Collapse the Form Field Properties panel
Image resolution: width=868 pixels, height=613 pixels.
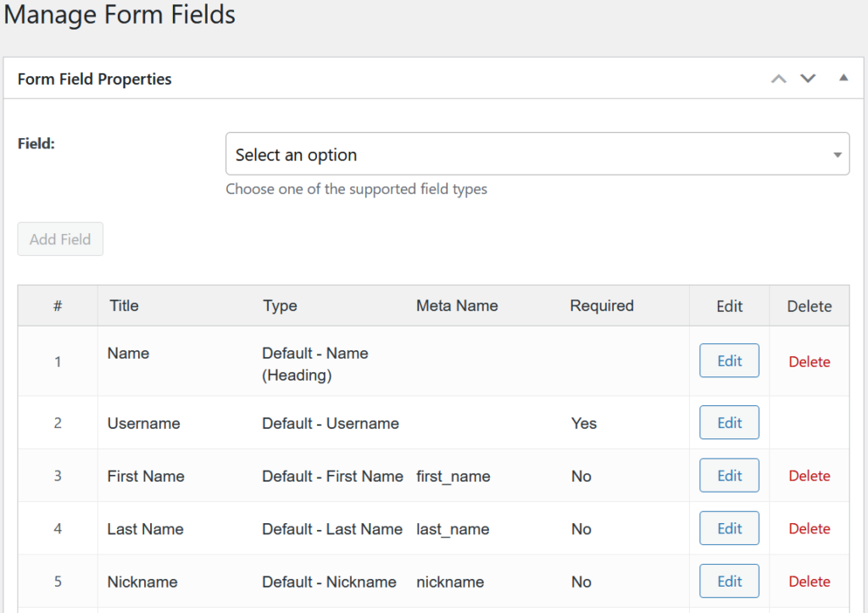tap(843, 78)
